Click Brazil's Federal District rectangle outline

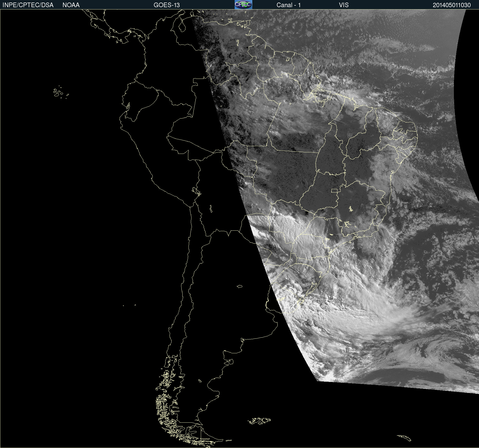tap(334, 190)
